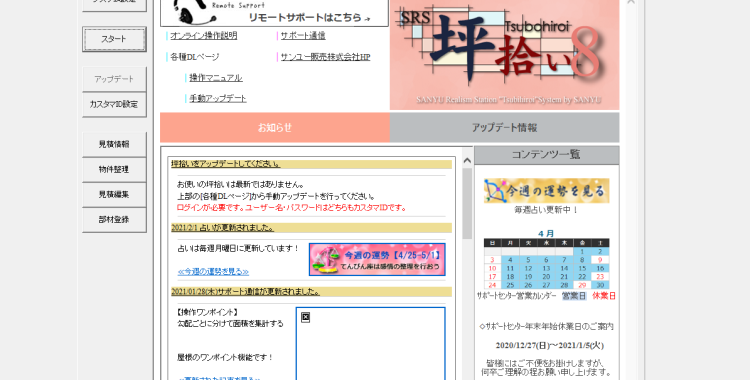
Task: Open 見積編集 from the sidebar
Action: coord(114,194)
